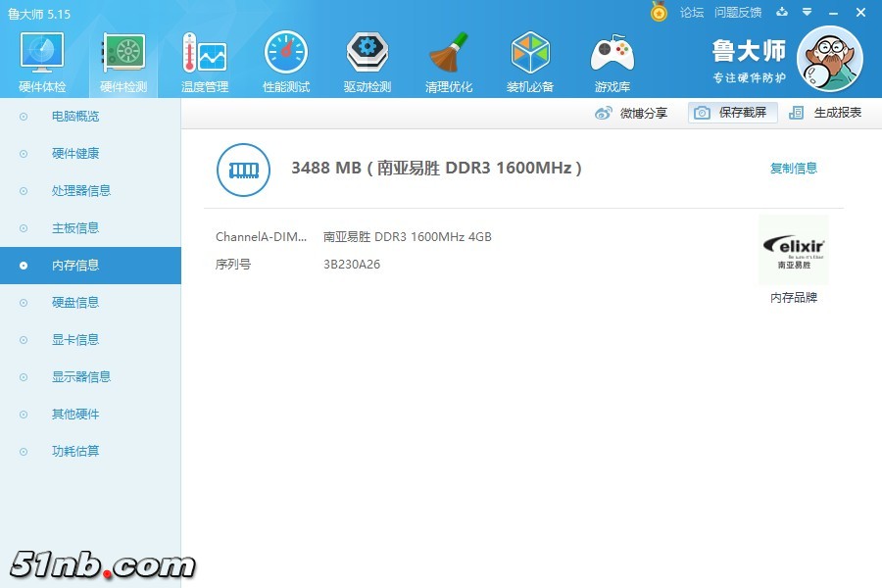Open 游戏库 gamepad icon
Image resolution: width=882 pixels, height=588 pixels.
(x=612, y=56)
